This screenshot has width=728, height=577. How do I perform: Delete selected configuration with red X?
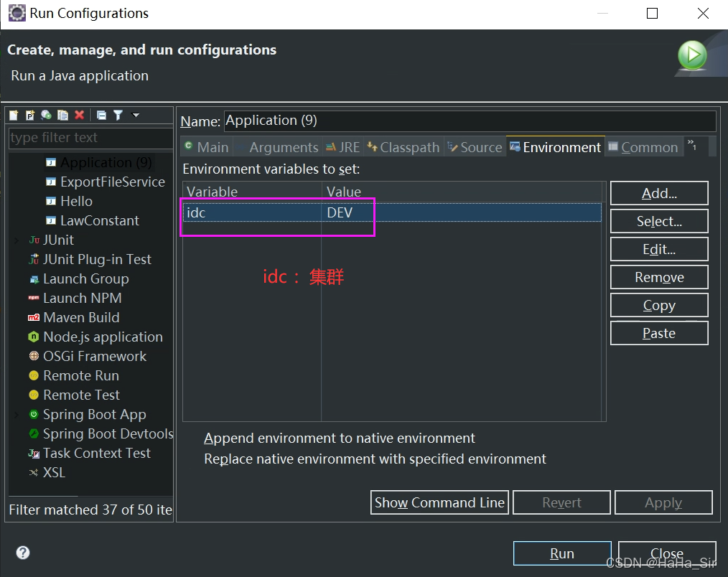(x=80, y=115)
